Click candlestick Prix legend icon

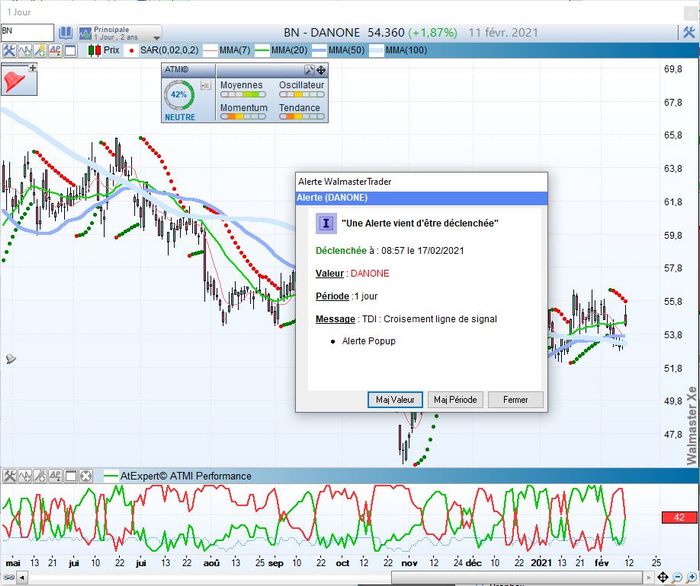pos(94,50)
